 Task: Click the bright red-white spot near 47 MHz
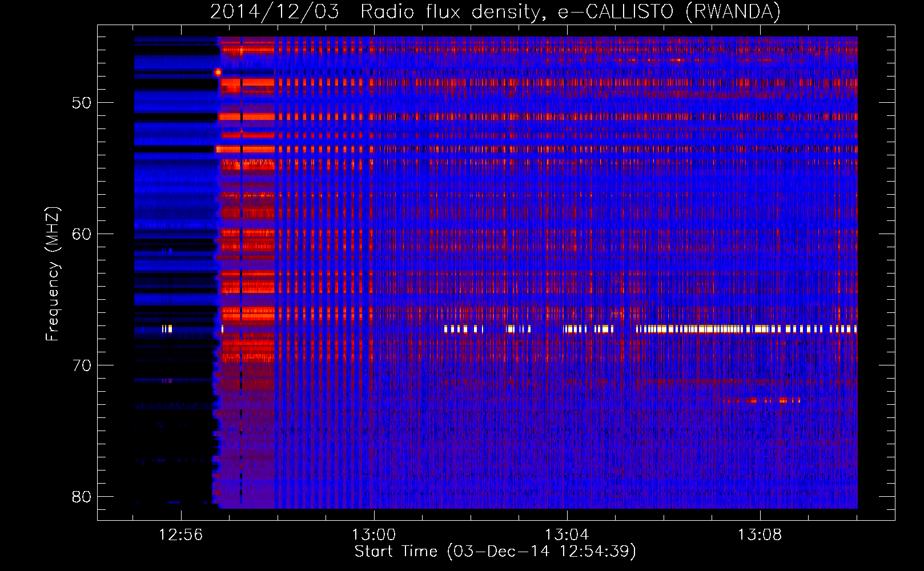point(218,72)
